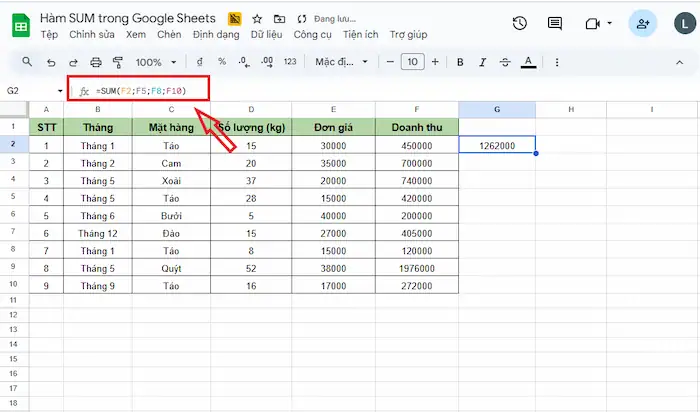Image resolution: width=700 pixels, height=412 pixels.
Task: Open the zoom 100% dropdown
Action: pyautogui.click(x=156, y=62)
